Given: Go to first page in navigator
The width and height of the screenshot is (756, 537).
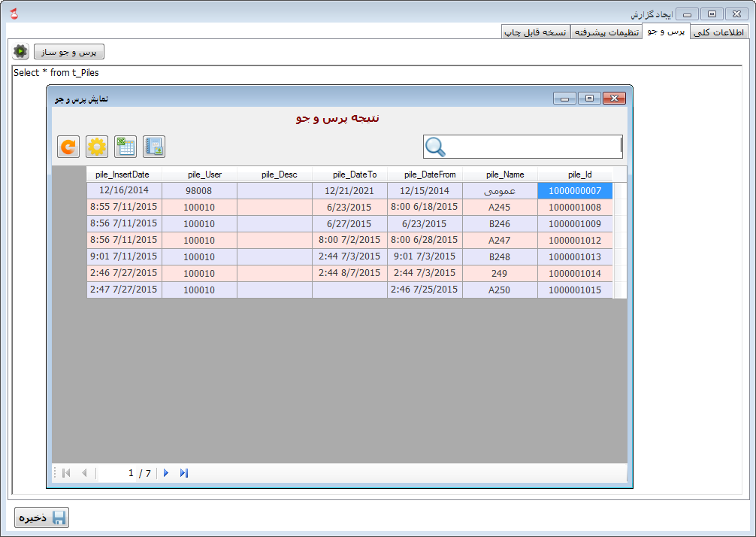Looking at the screenshot, I should coord(67,473).
